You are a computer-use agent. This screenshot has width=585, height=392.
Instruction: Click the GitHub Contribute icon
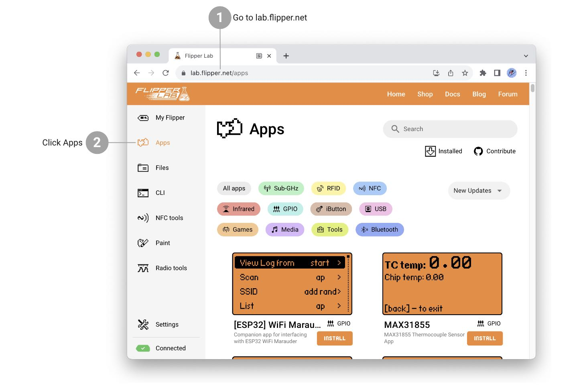[478, 152]
